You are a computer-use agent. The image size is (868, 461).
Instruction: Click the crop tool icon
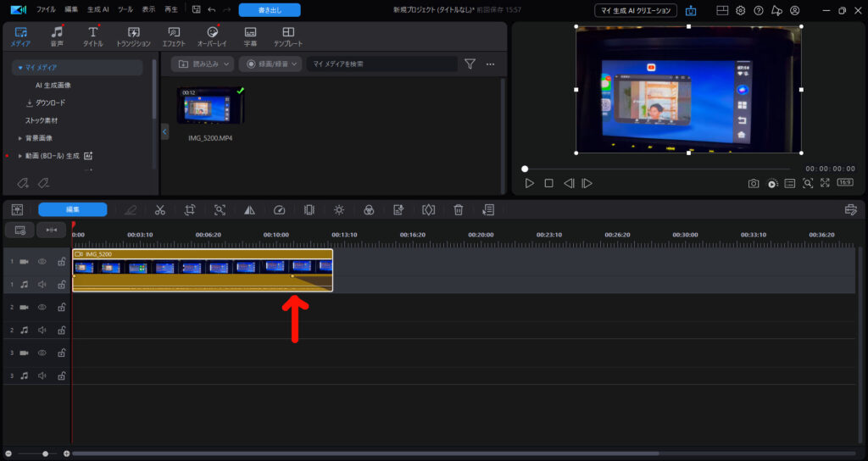[x=190, y=209]
